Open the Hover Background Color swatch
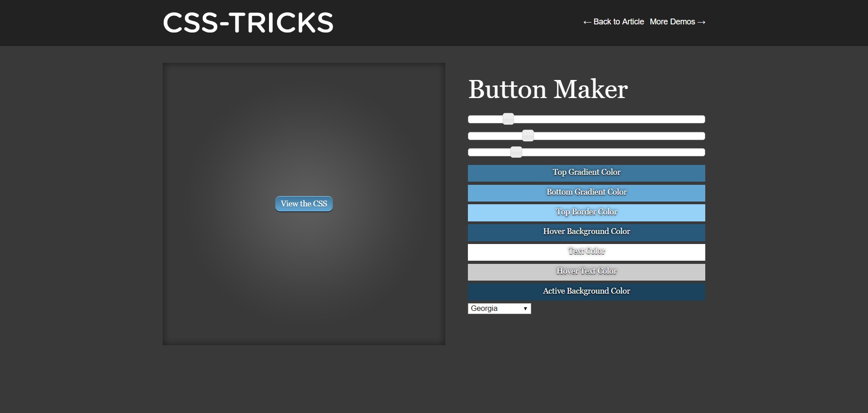Image resolution: width=868 pixels, height=413 pixels. (x=586, y=232)
